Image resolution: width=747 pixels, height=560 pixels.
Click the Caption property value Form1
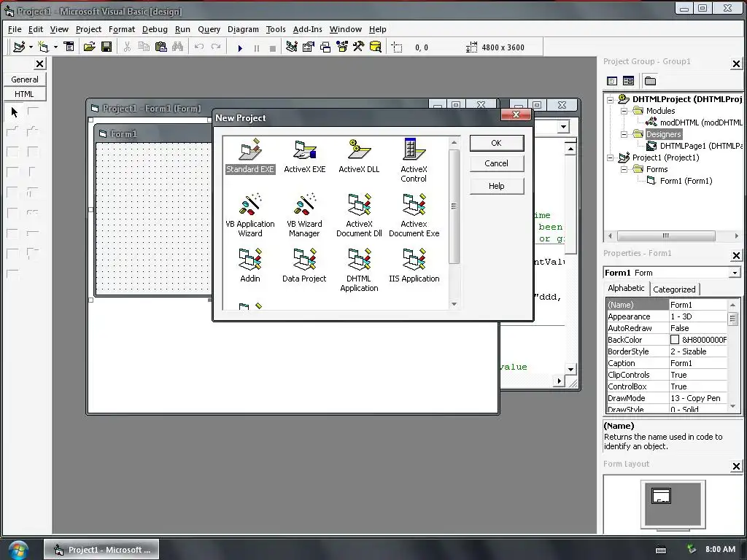tap(697, 363)
